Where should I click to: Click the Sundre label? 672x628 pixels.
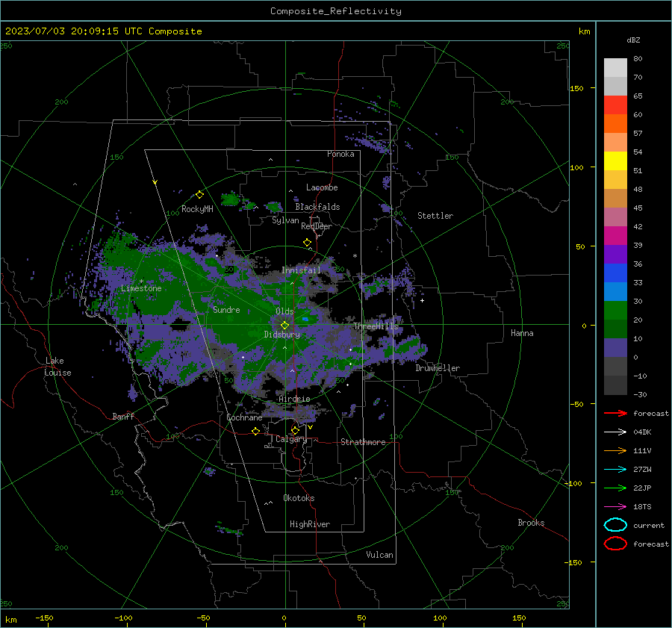coord(226,309)
